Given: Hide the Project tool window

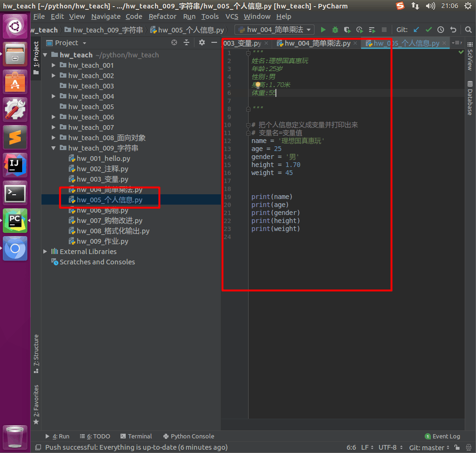Looking at the screenshot, I should [x=214, y=43].
